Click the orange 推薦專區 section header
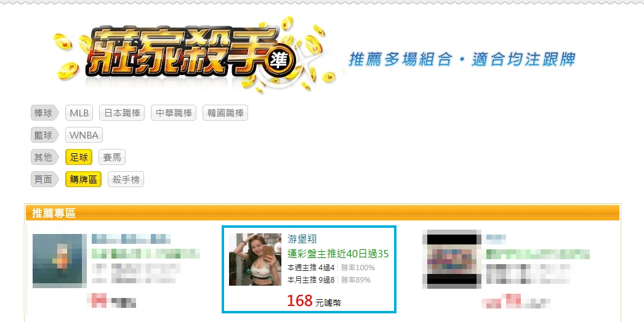Screen dimensions: 644x322 tap(323, 213)
